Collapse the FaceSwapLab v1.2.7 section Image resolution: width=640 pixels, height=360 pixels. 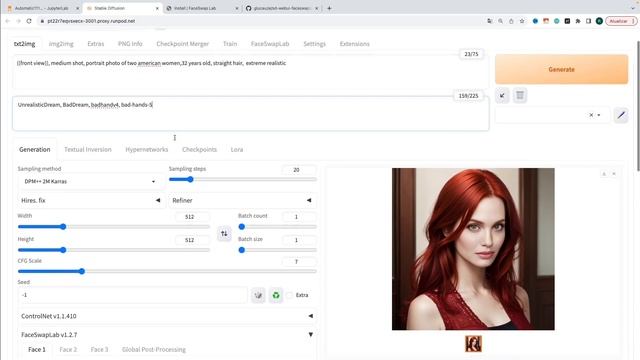click(x=167, y=335)
